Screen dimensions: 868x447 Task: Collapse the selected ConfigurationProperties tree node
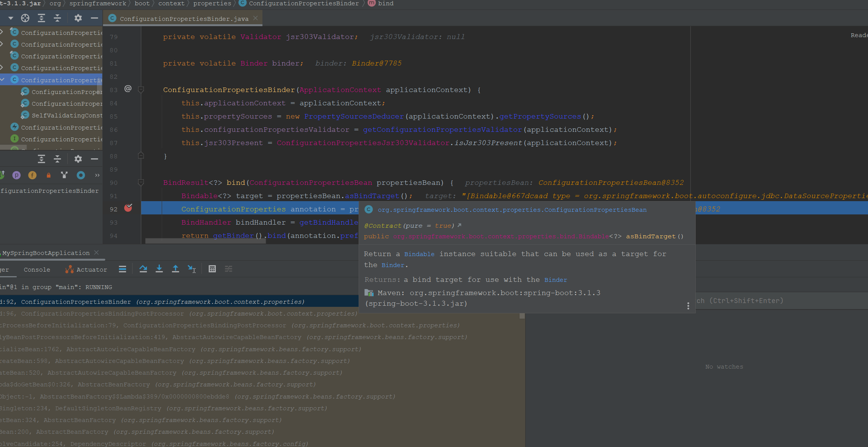tap(3, 80)
